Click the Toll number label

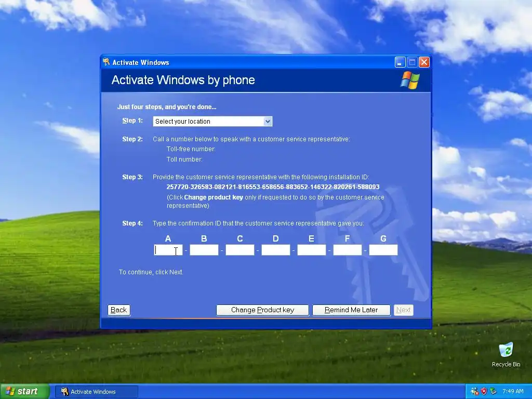184,159
